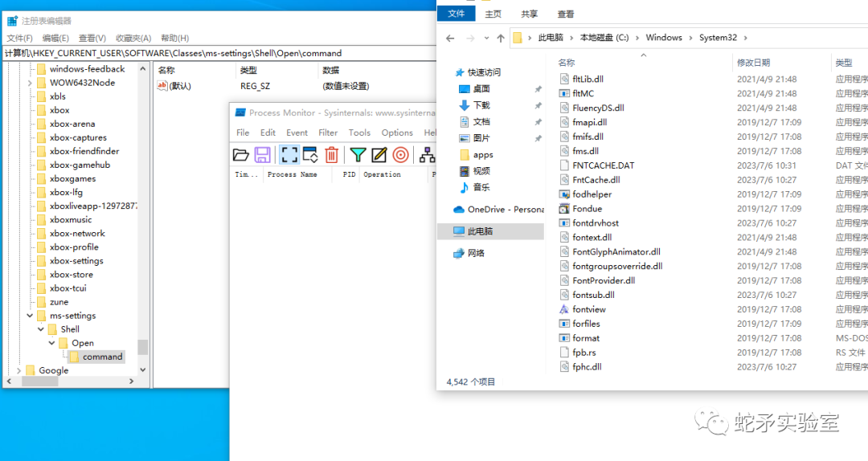Image resolution: width=868 pixels, height=461 pixels.
Task: Open 收藏夹(A) menu in Registry Editor
Action: pyautogui.click(x=133, y=39)
